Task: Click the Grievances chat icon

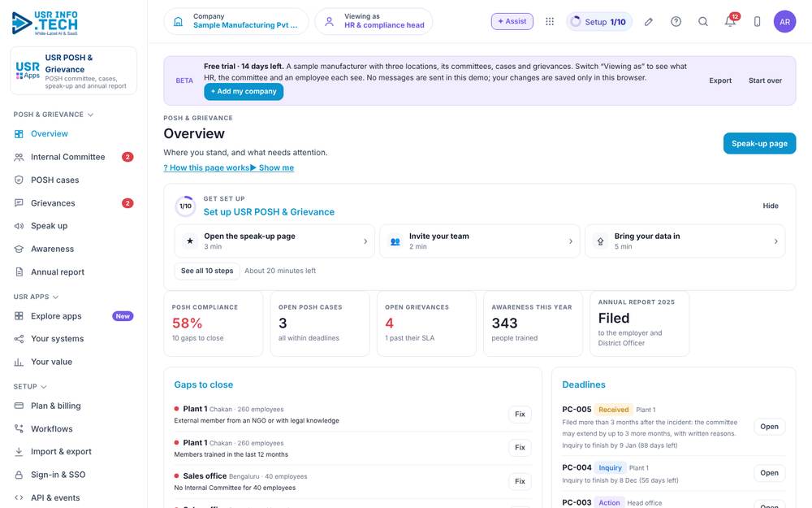Action: 19,202
